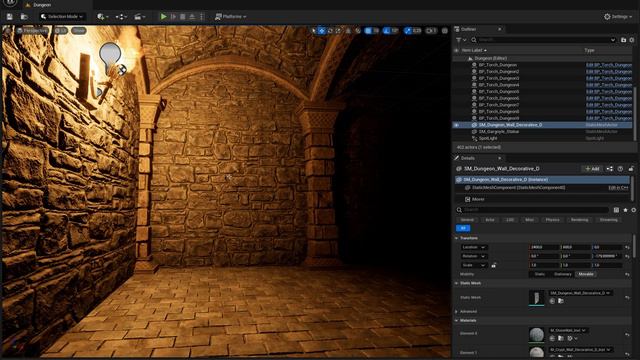The width and height of the screenshot is (640, 360).
Task: Select the Rendering filter category
Action: coord(580,220)
